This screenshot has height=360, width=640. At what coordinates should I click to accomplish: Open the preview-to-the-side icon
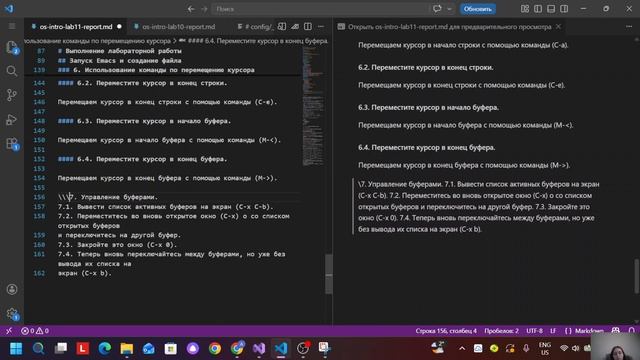click(x=282, y=27)
